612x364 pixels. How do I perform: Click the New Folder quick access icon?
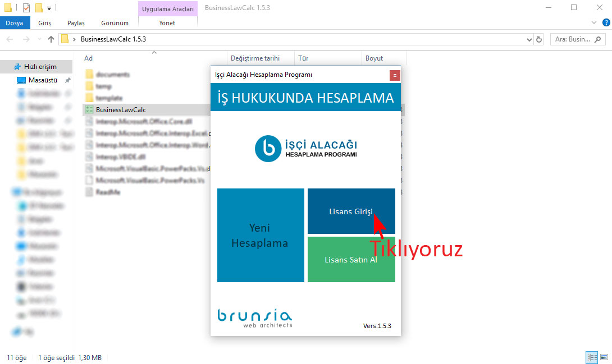tap(39, 8)
